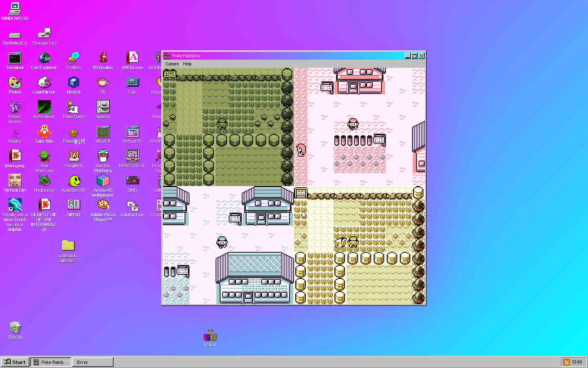Maximize the Poke Rainbow window
Viewport: 588px width, 368px height.
point(414,56)
